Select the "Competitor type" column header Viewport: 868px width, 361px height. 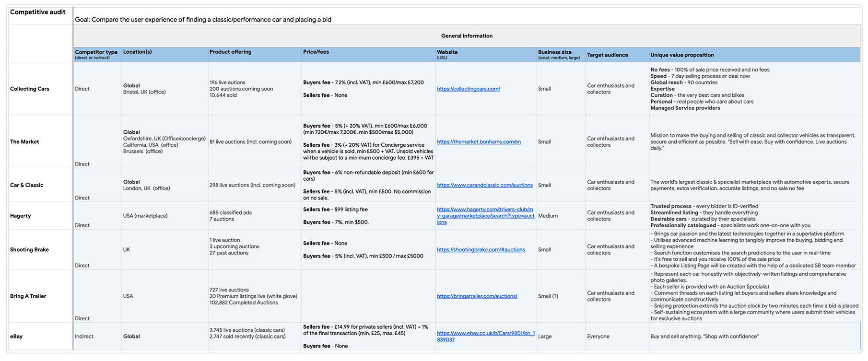[96, 54]
